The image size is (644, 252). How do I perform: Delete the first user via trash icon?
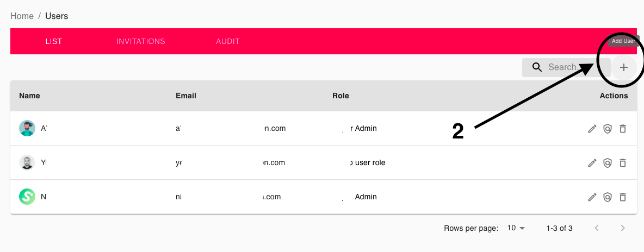pyautogui.click(x=623, y=129)
